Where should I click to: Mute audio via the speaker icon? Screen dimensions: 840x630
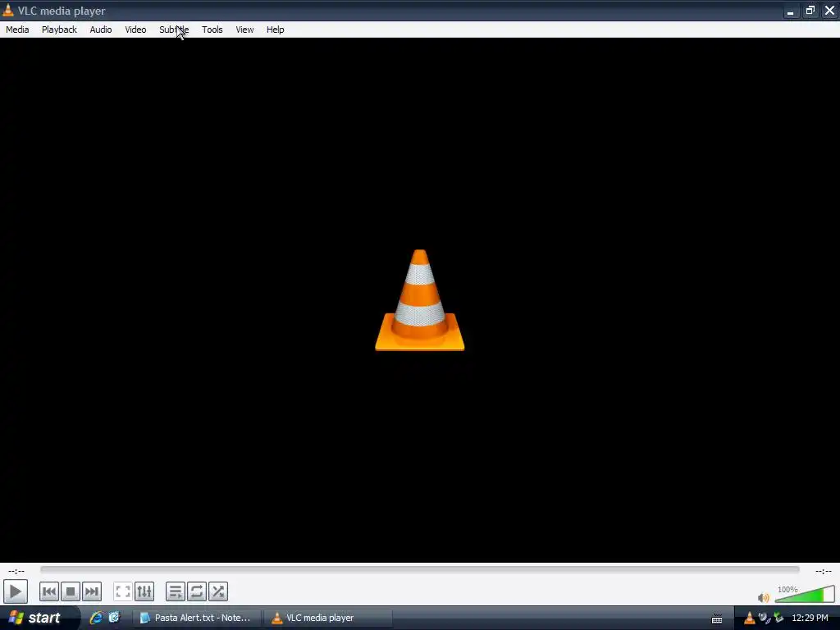(764, 597)
